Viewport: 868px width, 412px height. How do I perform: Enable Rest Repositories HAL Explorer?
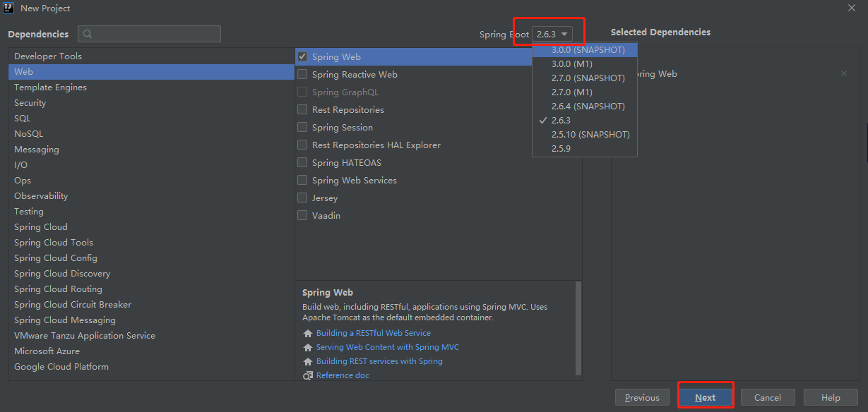[302, 145]
